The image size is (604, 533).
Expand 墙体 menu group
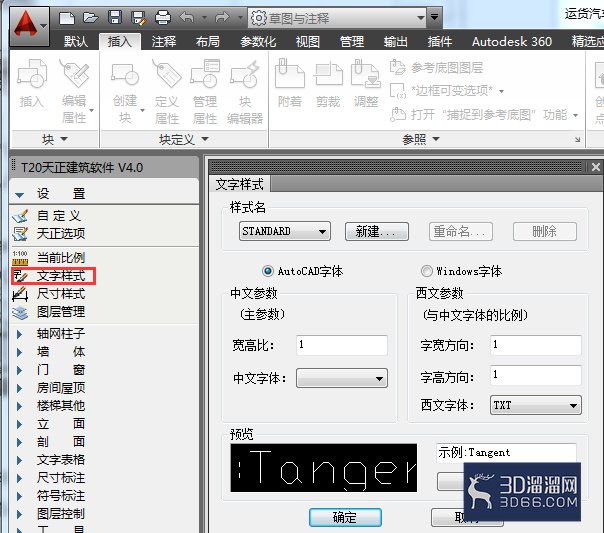20,352
